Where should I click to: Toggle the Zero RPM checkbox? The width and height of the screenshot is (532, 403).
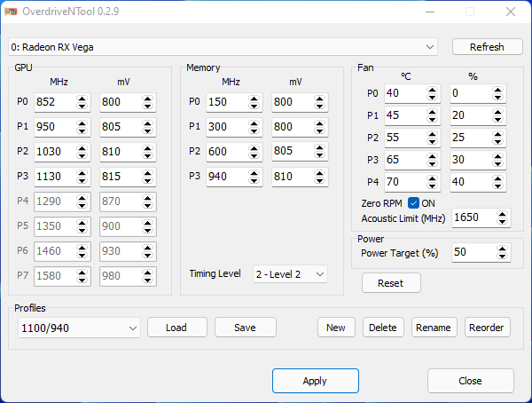coord(413,203)
